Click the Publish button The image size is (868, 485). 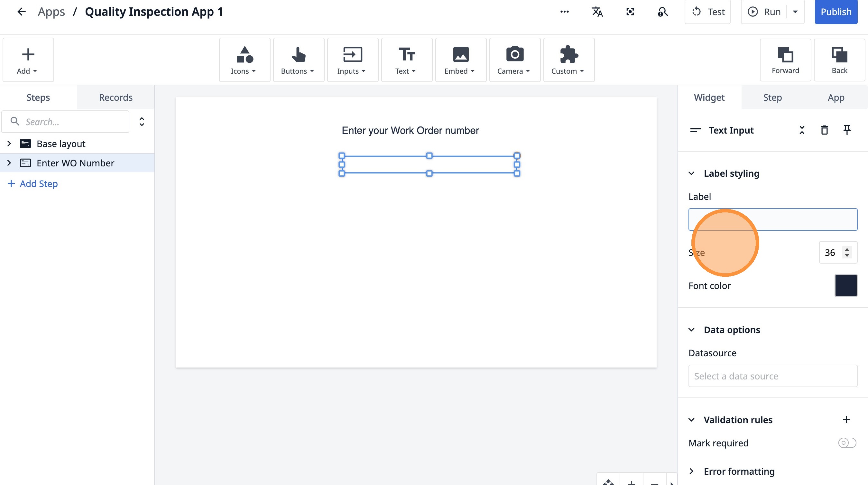(836, 12)
